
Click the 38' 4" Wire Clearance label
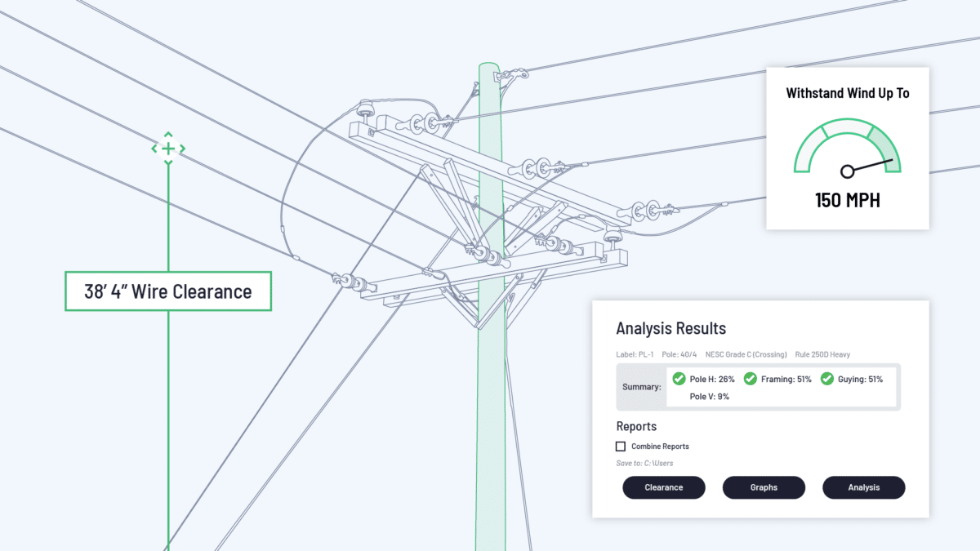click(x=168, y=291)
